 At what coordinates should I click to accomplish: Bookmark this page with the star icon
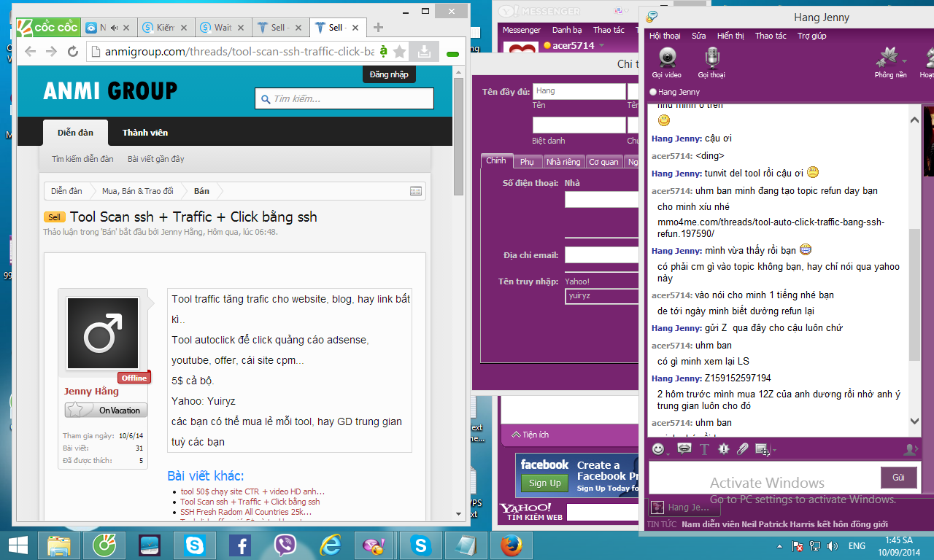click(x=399, y=51)
